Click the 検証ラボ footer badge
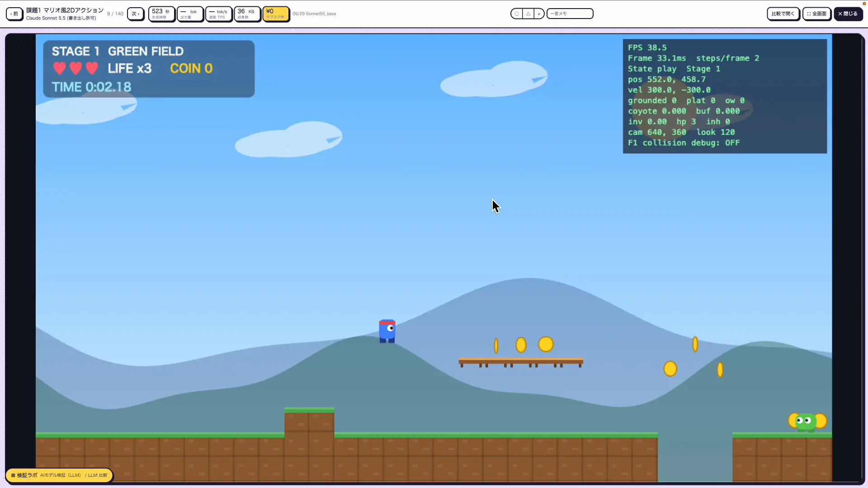This screenshot has height=488, width=868. [59, 475]
